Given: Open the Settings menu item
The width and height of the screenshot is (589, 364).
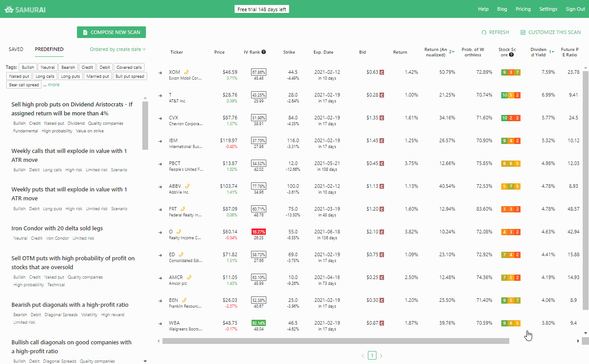Looking at the screenshot, I should [548, 9].
